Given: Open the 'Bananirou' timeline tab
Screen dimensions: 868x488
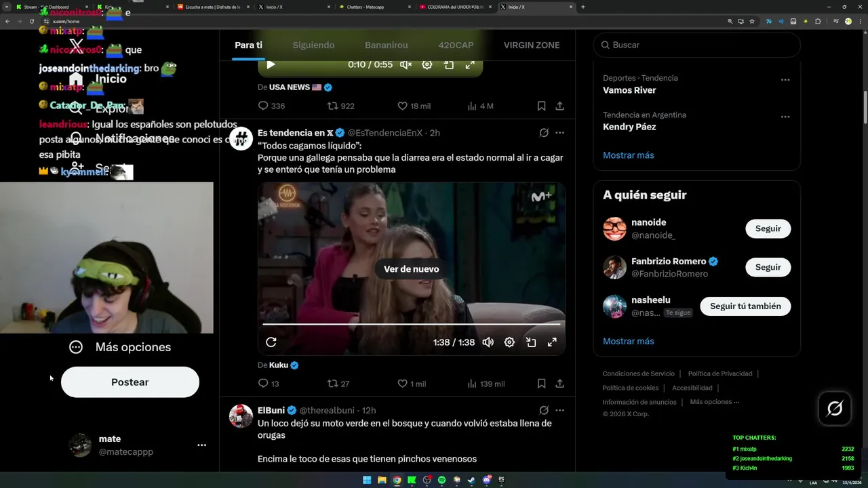Looking at the screenshot, I should 386,45.
